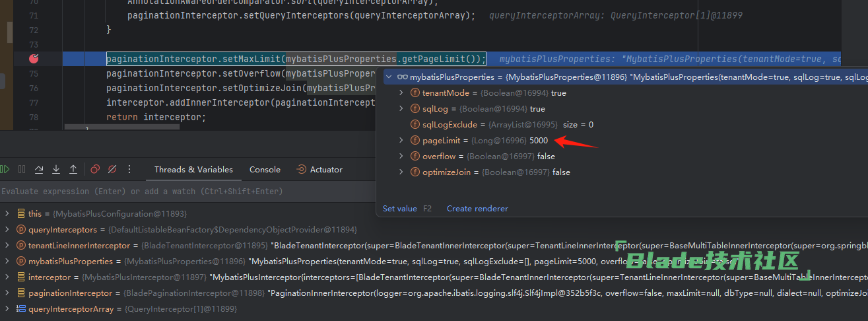The image size is (868, 321).
Task: Expand the queryInterceptors variable
Action: [7, 230]
